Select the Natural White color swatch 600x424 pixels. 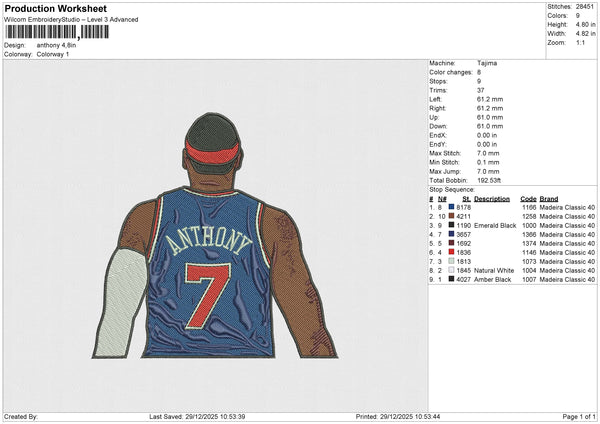point(452,270)
